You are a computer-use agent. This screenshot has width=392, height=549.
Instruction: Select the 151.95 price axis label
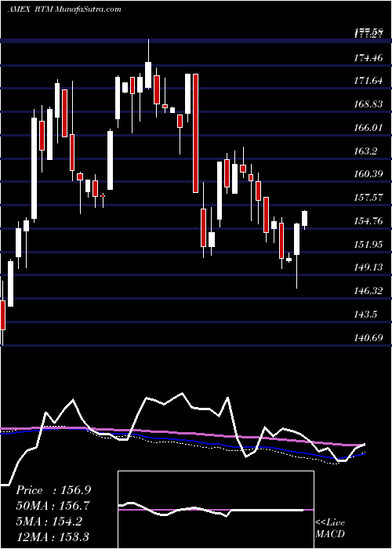pos(368,245)
